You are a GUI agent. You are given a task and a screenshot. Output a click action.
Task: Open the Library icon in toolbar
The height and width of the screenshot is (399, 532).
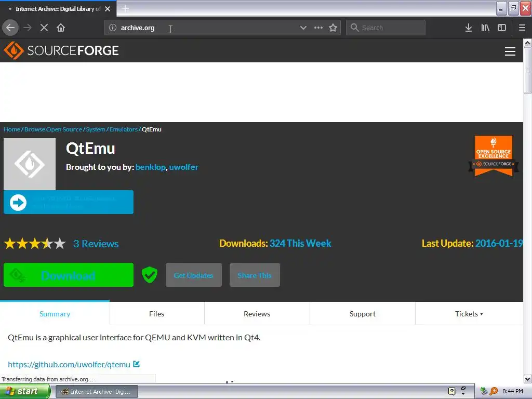coord(485,28)
